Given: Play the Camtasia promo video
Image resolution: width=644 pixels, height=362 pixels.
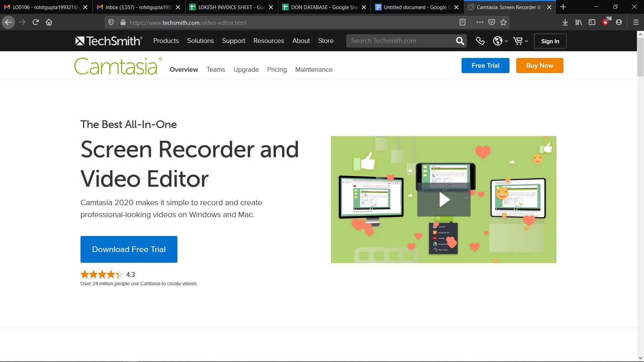Looking at the screenshot, I should click(x=444, y=200).
